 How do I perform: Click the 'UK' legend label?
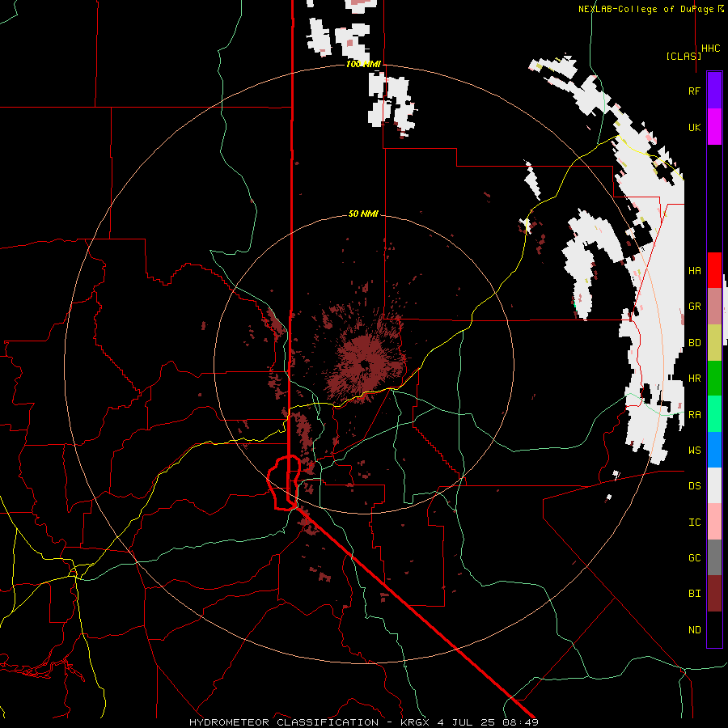694,127
